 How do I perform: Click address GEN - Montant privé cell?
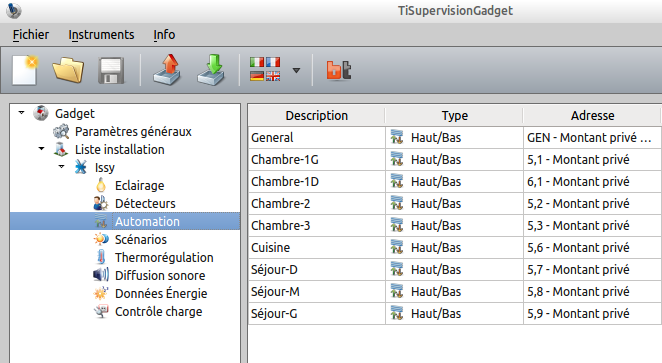click(x=592, y=138)
